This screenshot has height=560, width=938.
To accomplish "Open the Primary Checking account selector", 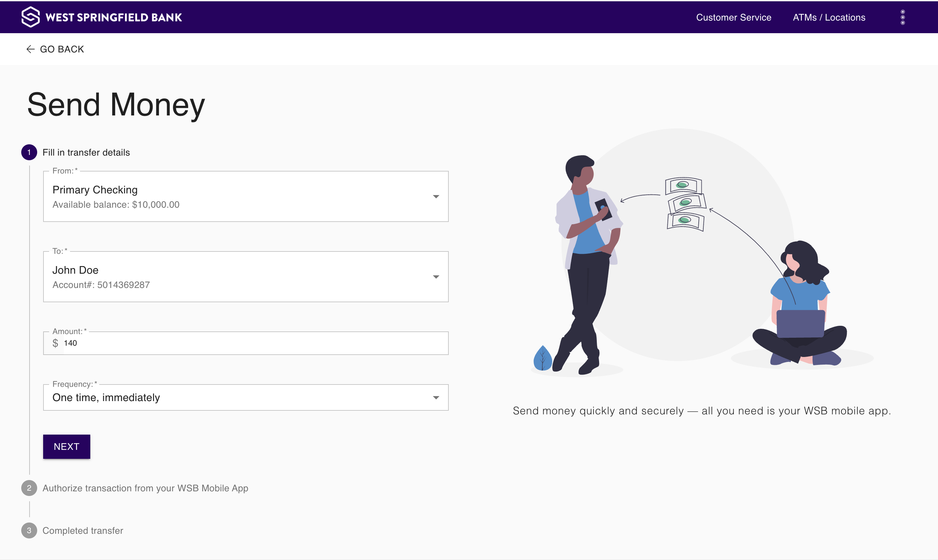I will [x=245, y=196].
